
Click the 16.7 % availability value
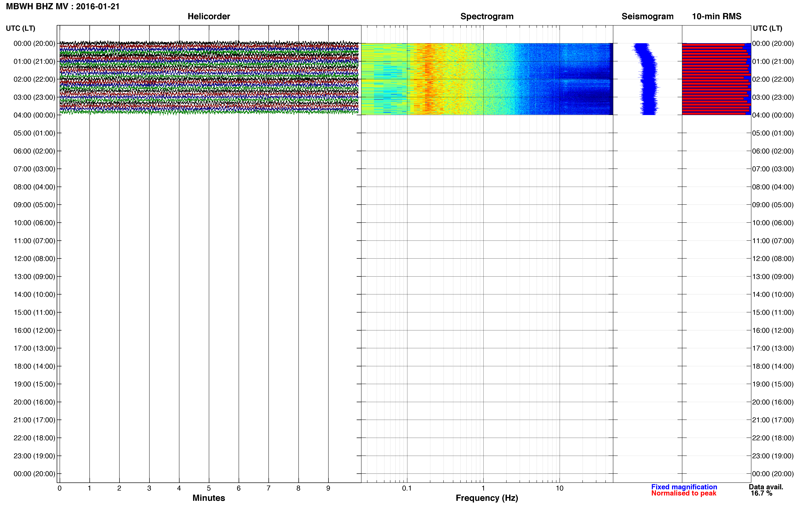pyautogui.click(x=761, y=493)
